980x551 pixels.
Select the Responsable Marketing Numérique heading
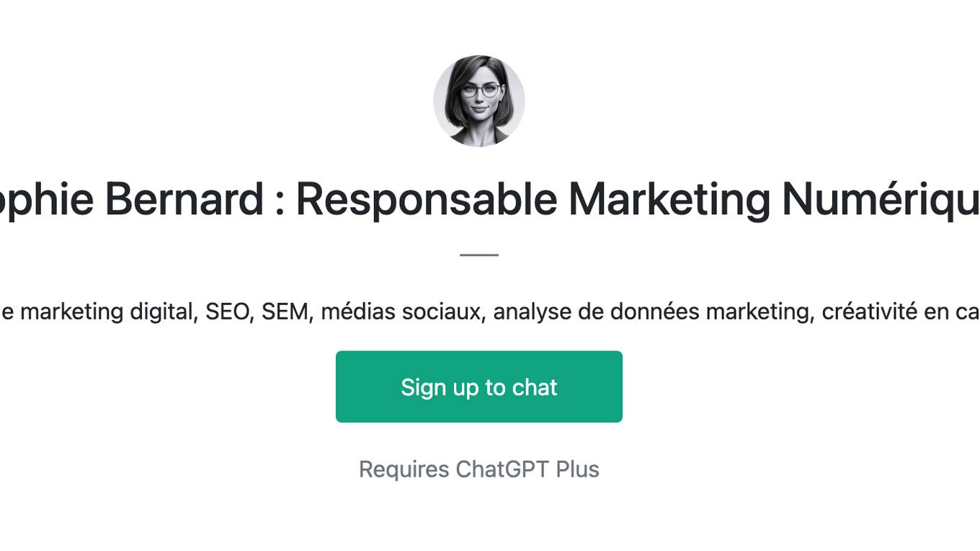pyautogui.click(x=490, y=199)
